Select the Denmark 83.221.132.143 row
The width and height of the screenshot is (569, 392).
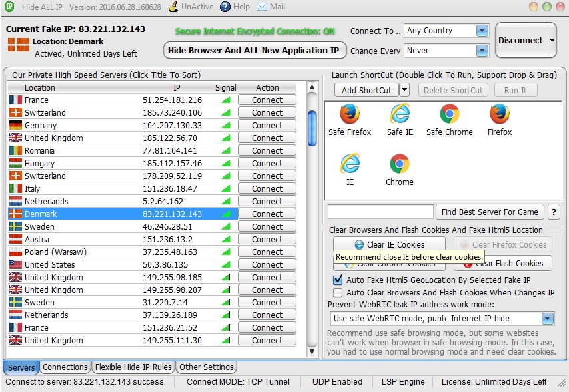123,214
